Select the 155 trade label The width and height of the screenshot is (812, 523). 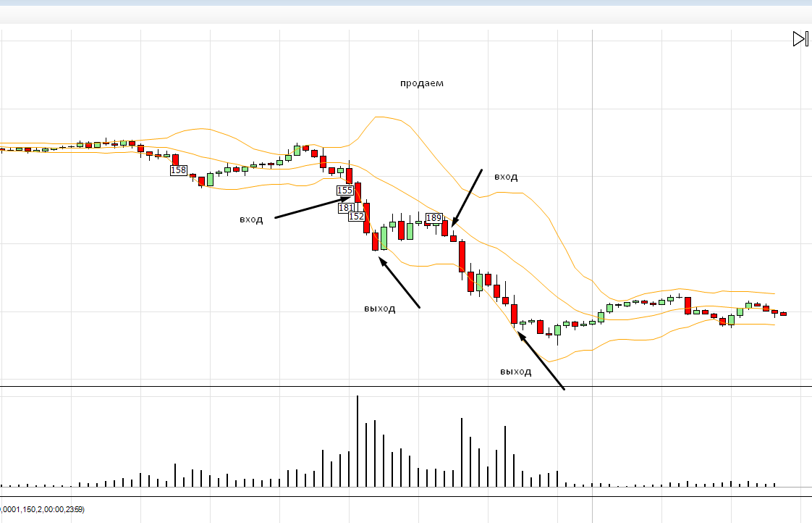[345, 191]
